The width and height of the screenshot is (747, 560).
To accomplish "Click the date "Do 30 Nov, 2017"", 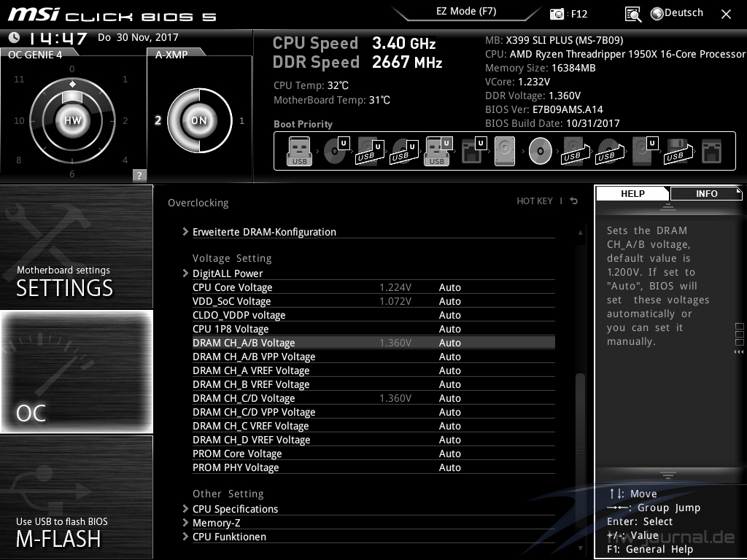I will click(138, 37).
